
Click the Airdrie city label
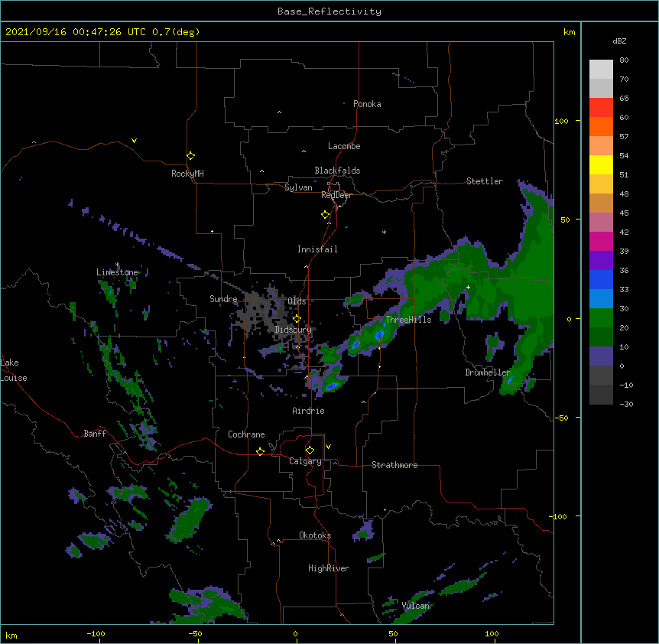click(x=308, y=411)
